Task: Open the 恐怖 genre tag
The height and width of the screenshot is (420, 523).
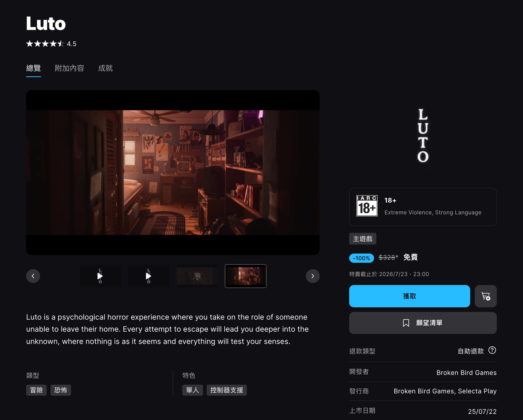Action: point(61,390)
